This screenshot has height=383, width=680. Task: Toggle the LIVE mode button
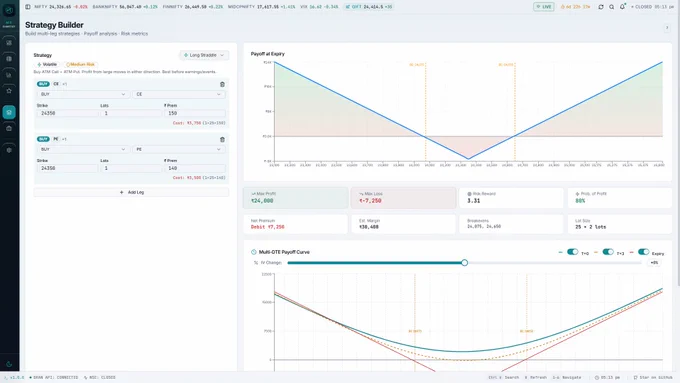point(544,7)
